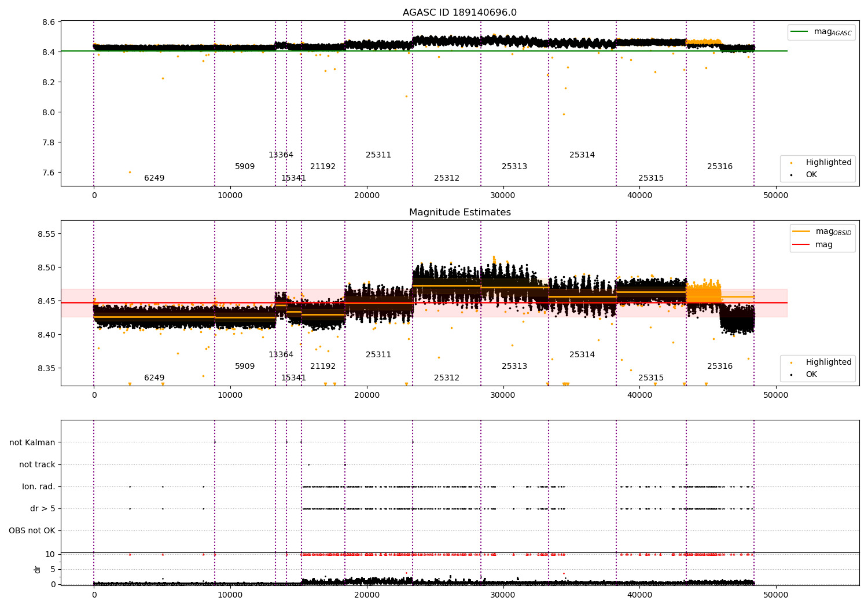Click the '10' tick on the dr axis
This screenshot has width=868, height=608.
(50, 554)
